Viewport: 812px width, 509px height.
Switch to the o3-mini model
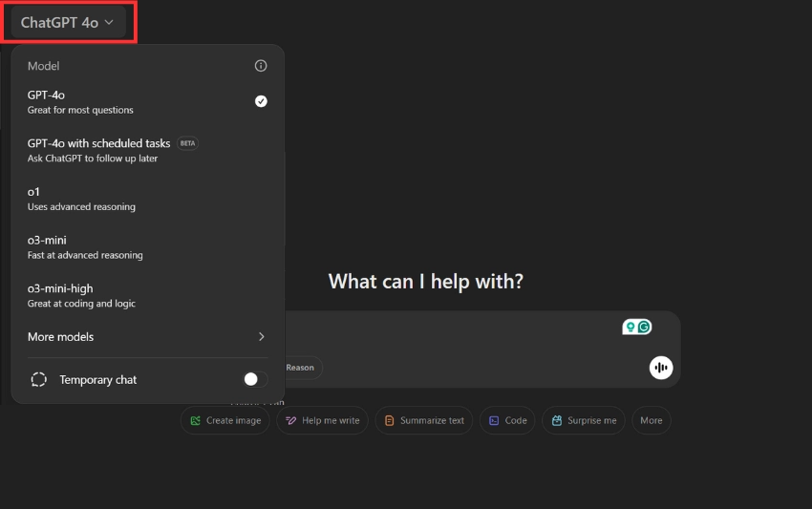[x=147, y=247]
